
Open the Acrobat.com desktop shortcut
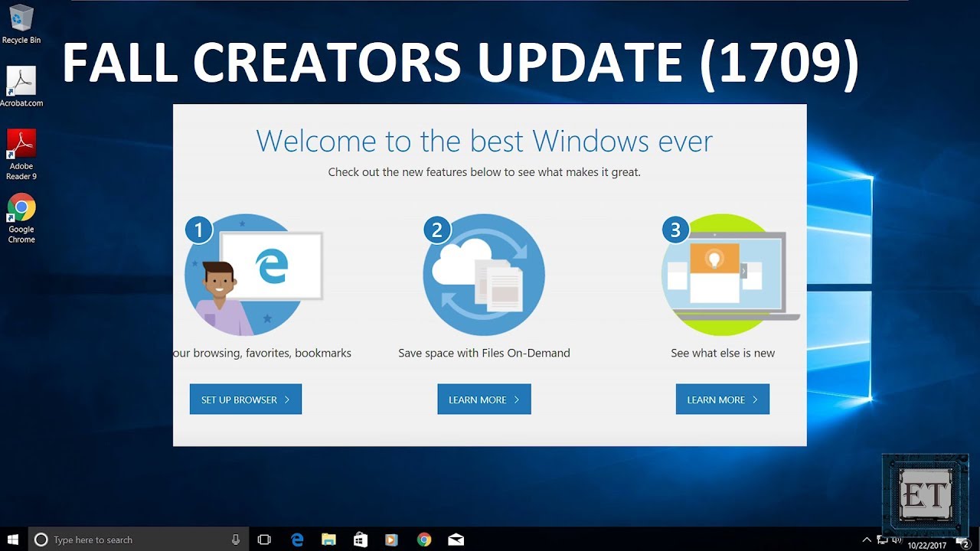(x=21, y=86)
